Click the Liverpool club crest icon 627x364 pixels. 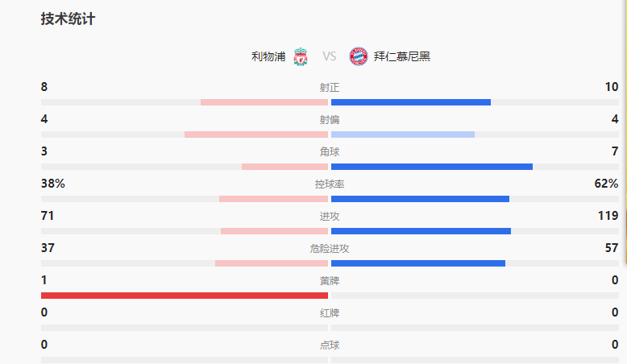click(301, 56)
